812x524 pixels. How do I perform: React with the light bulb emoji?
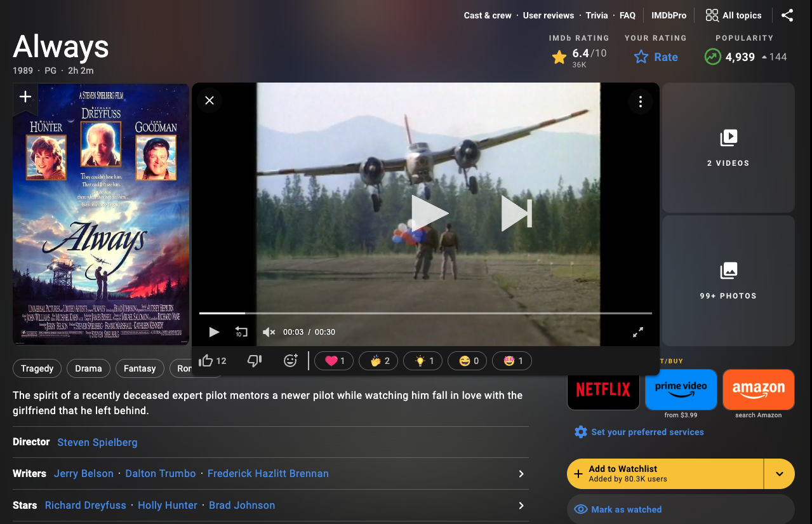coord(423,361)
